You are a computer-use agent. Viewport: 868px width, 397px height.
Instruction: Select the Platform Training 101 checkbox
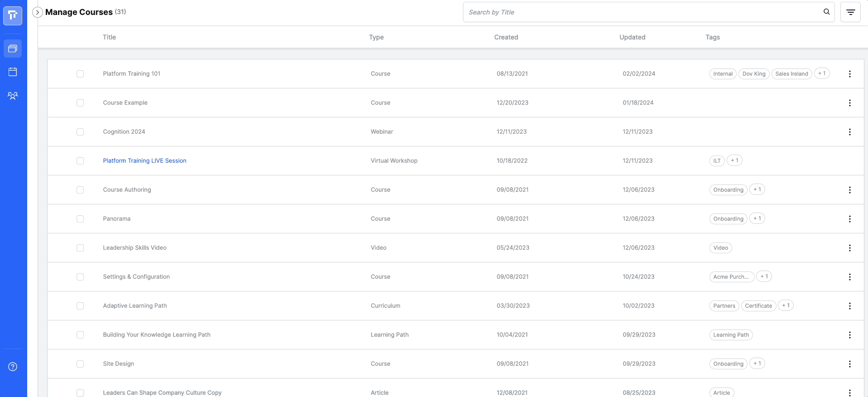pyautogui.click(x=80, y=74)
